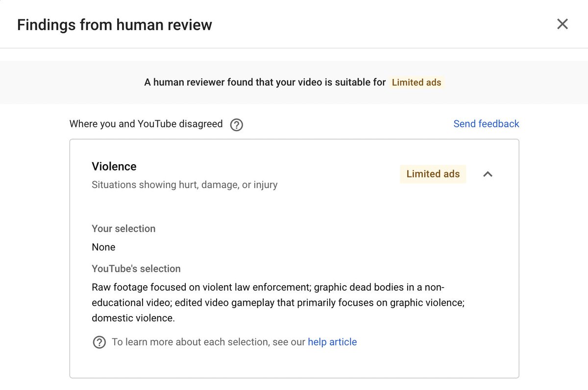Image resolution: width=588 pixels, height=390 pixels.
Task: Click the Violence heading
Action: (114, 167)
